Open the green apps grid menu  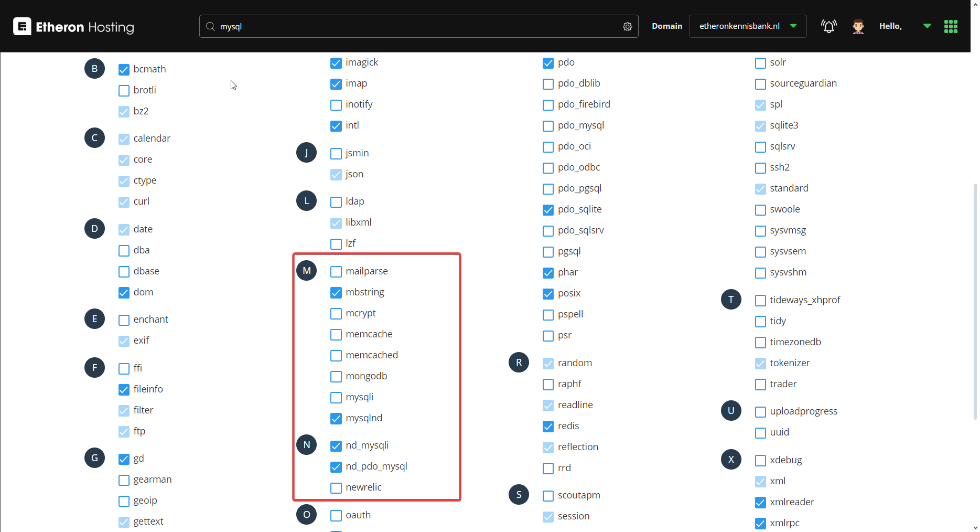pos(951,26)
